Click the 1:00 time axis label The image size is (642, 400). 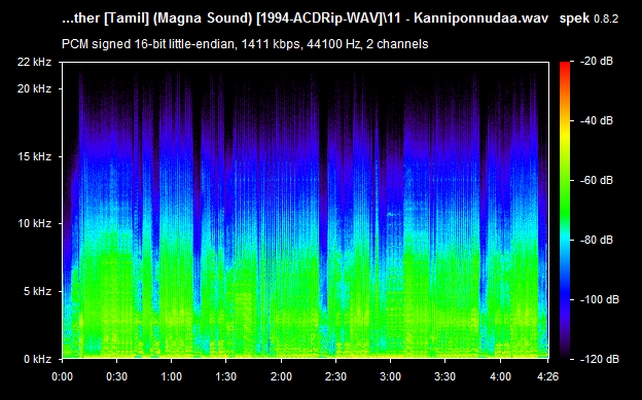pos(171,376)
